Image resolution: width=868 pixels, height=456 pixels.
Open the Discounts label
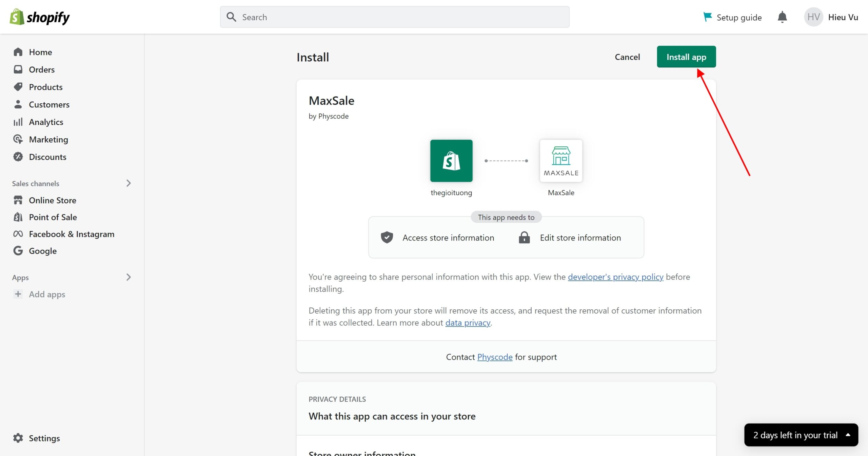coord(47,157)
